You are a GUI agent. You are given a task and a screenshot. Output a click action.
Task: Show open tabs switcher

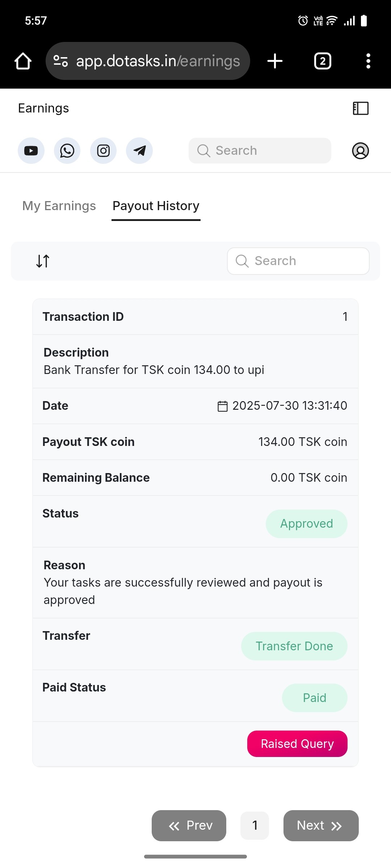pos(323,61)
